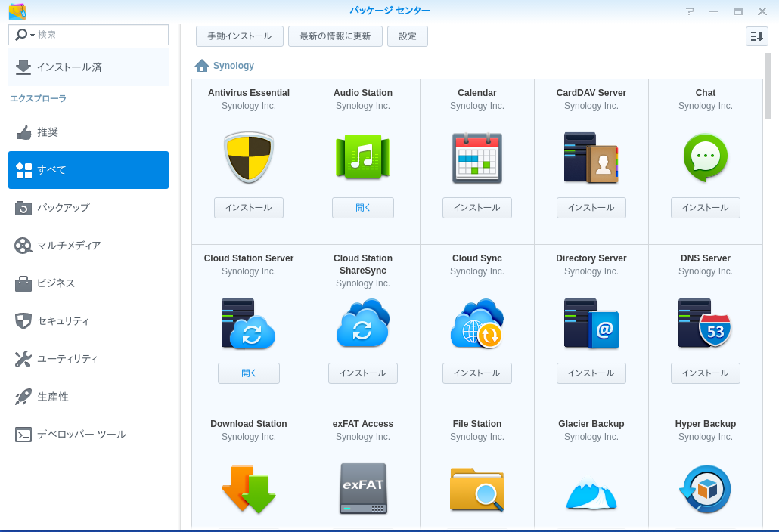Click the Cloud Station Server icon
779x532 pixels.
coord(248,323)
